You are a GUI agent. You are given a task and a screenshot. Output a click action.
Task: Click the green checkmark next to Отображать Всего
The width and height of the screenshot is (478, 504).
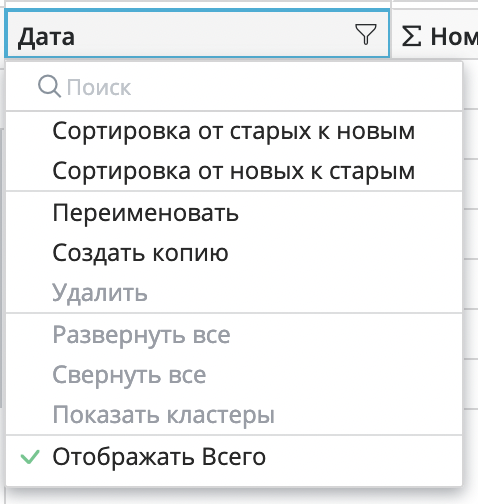coord(30,457)
